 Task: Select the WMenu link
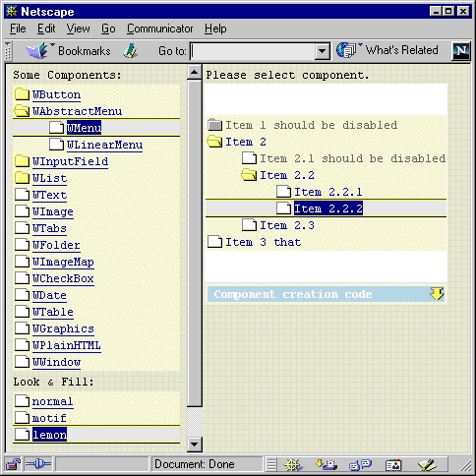(x=84, y=128)
